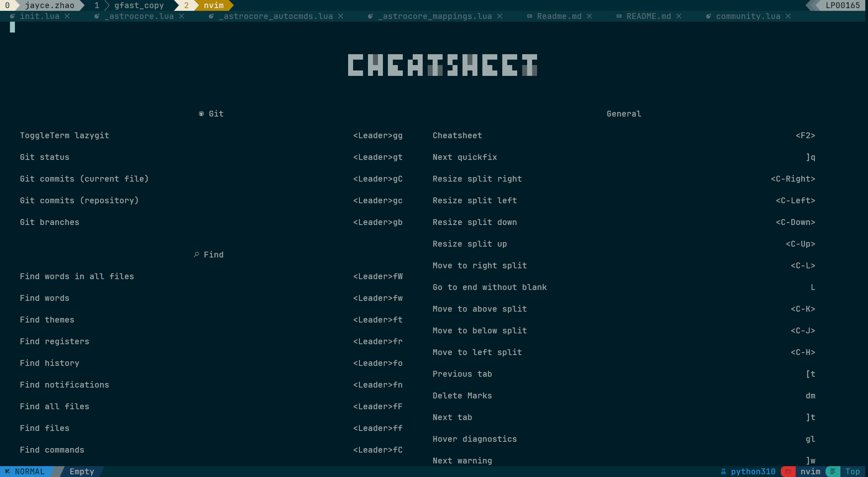This screenshot has height=477, width=868.
Task: Click the Top scroll position indicator
Action: (853, 472)
